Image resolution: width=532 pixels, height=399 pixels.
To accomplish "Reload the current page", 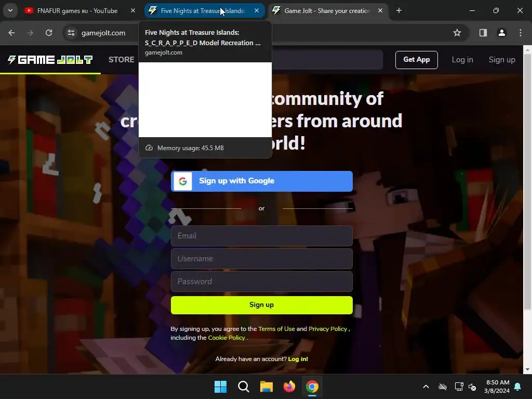I will [49, 33].
